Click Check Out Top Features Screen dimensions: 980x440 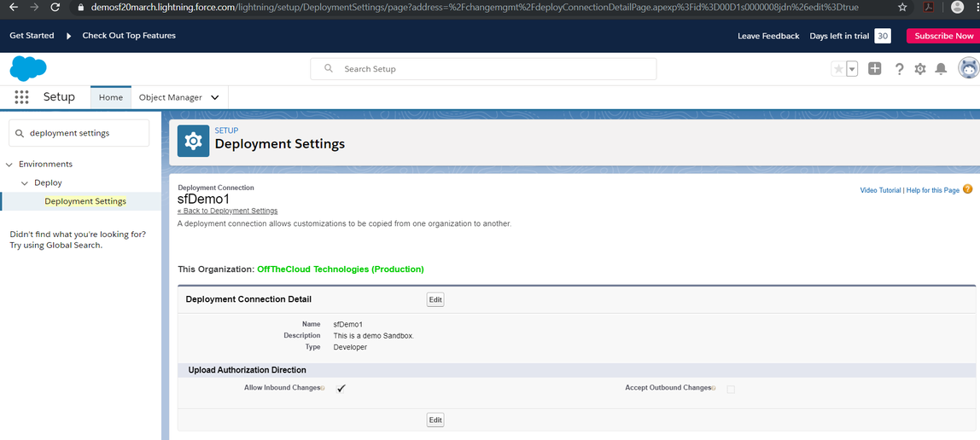click(129, 36)
